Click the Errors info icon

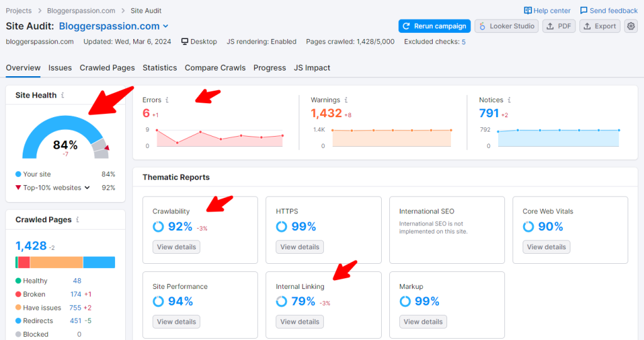click(167, 100)
